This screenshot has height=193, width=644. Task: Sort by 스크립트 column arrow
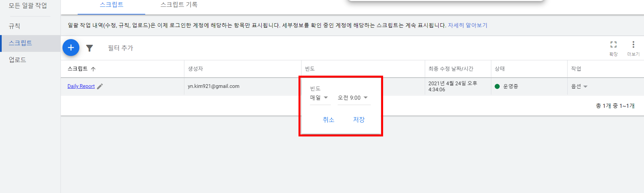pos(93,69)
